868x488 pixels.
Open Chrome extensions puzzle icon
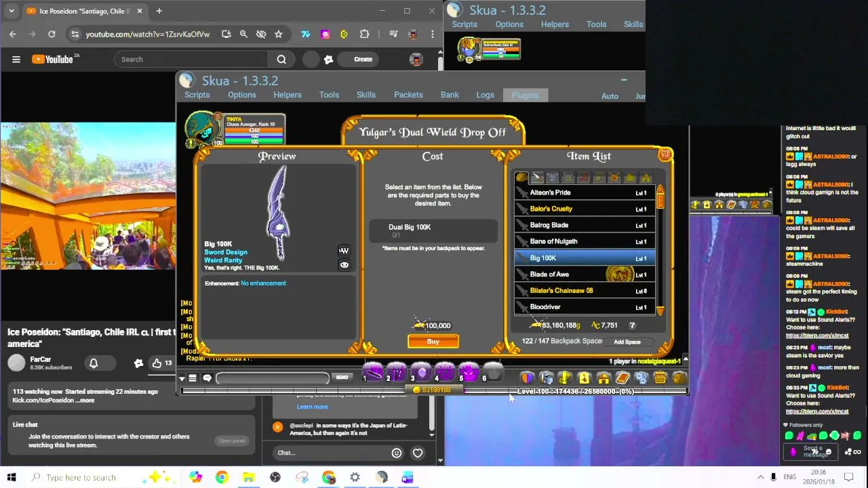364,34
